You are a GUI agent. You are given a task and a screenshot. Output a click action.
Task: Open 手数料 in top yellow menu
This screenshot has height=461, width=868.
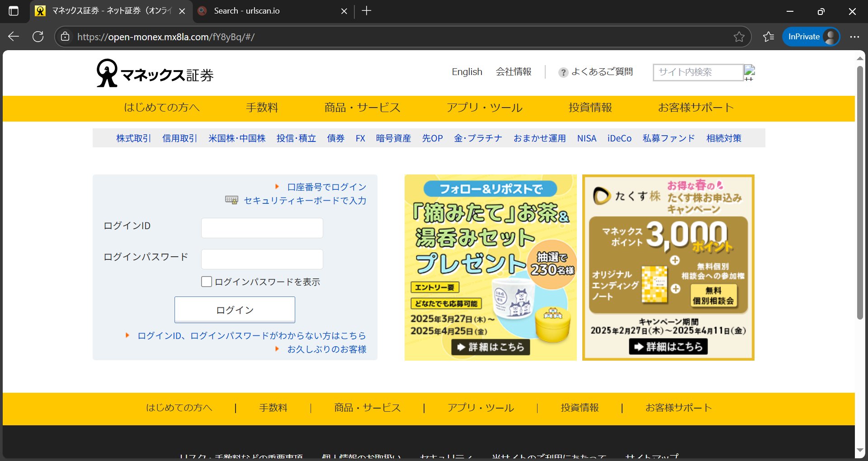point(262,108)
